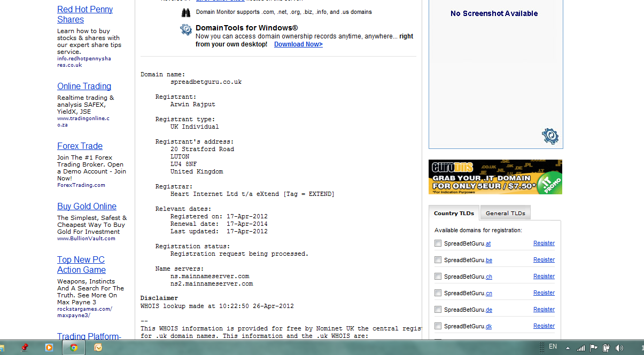Click the Renewal date: 17-Apr-2014 line

click(219, 224)
